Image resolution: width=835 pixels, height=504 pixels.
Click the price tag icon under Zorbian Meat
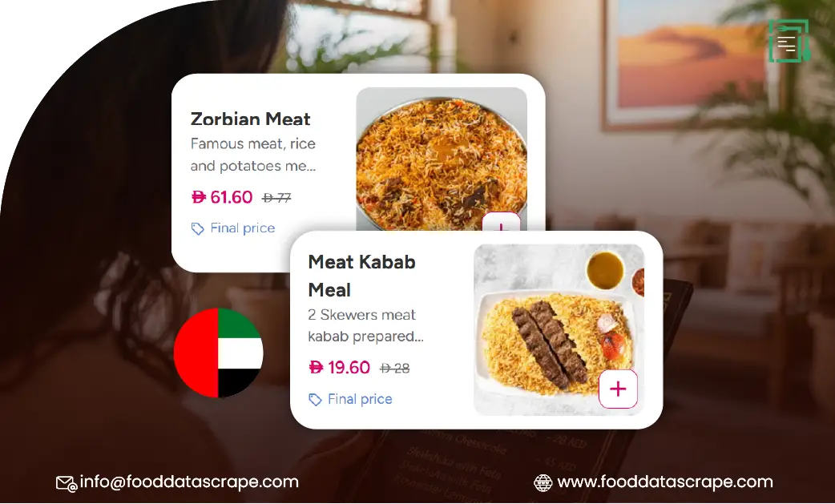tap(198, 229)
